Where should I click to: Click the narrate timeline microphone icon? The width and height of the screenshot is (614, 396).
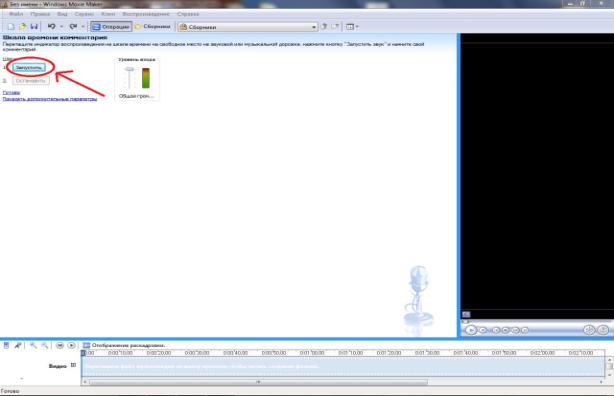[18, 345]
